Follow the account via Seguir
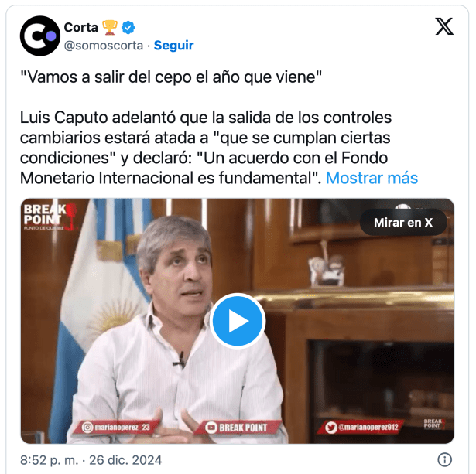476x474 pixels. (173, 46)
